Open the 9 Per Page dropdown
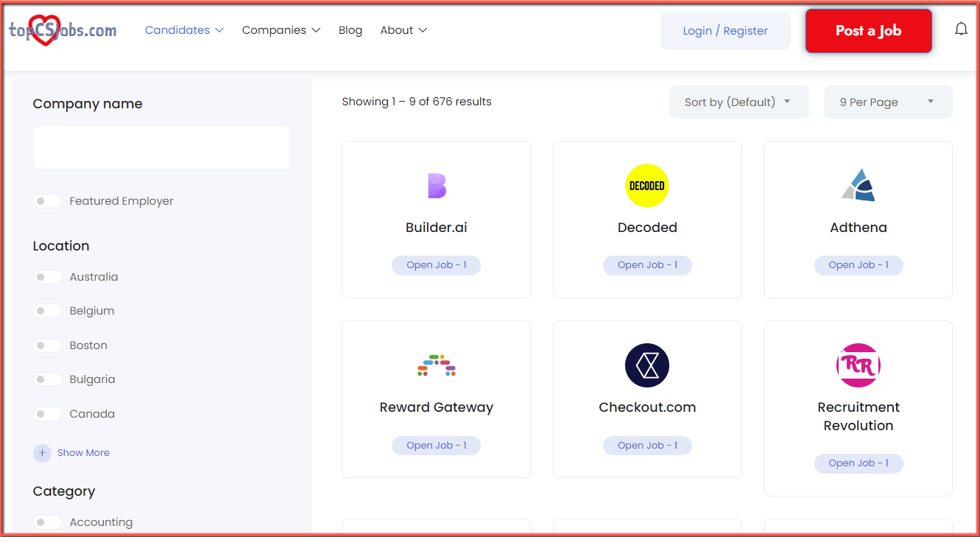The image size is (980, 537). point(888,102)
